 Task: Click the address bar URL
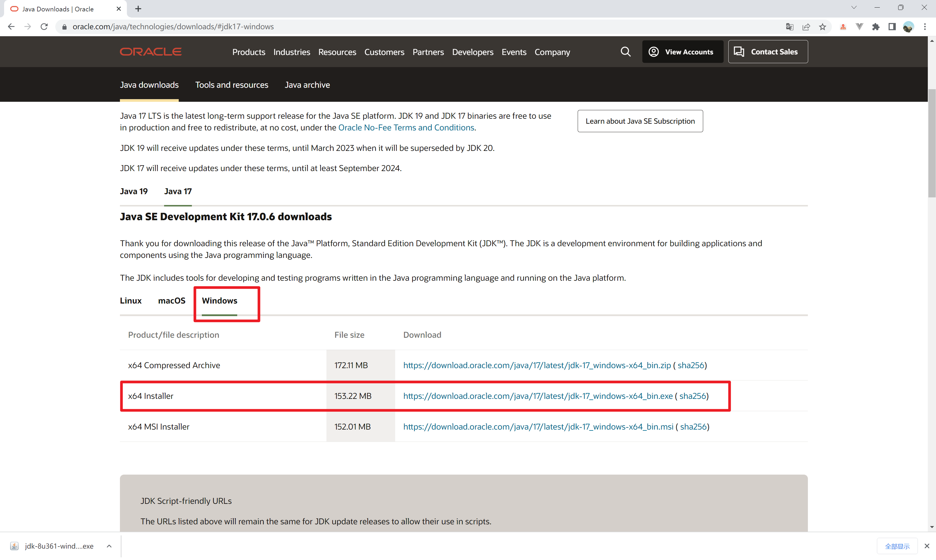[173, 27]
